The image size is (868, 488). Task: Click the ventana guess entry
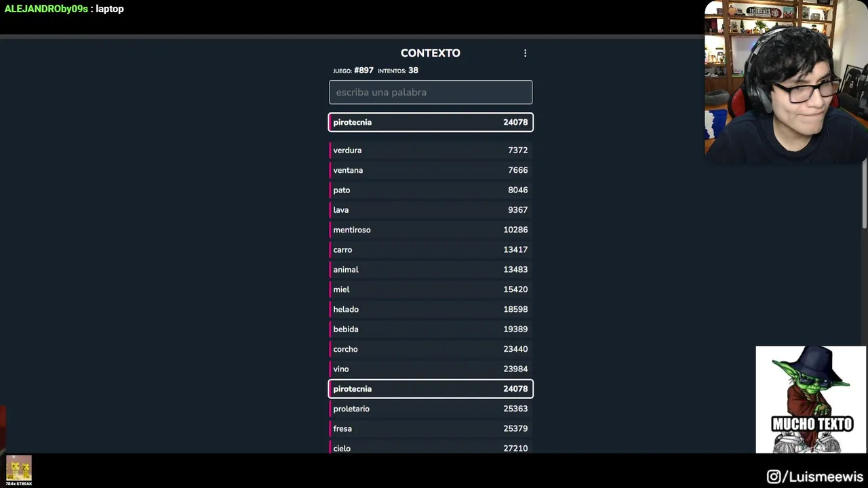(x=431, y=170)
